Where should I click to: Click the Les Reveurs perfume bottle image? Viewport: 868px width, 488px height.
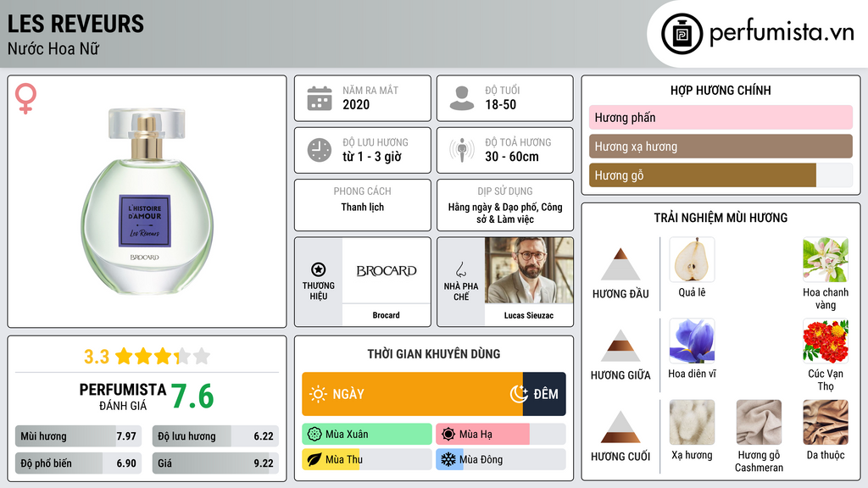tap(147, 202)
